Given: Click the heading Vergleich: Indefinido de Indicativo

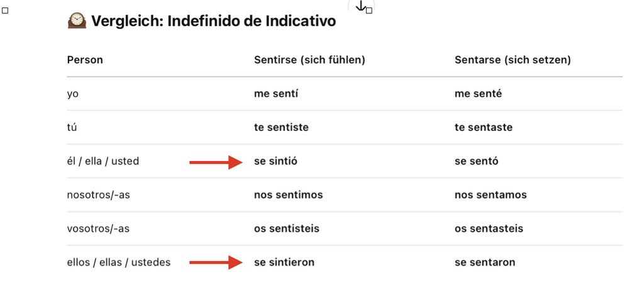Looking at the screenshot, I should point(214,21).
